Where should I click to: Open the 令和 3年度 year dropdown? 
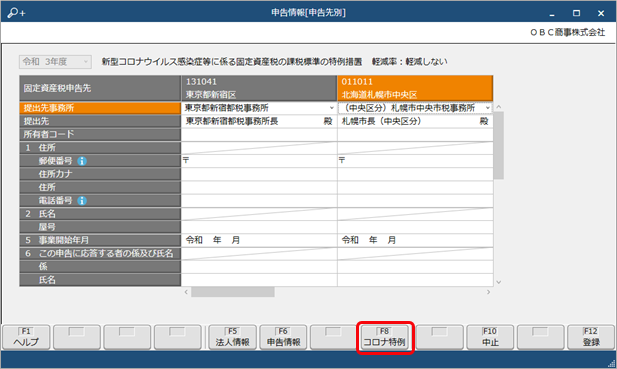[x=55, y=62]
